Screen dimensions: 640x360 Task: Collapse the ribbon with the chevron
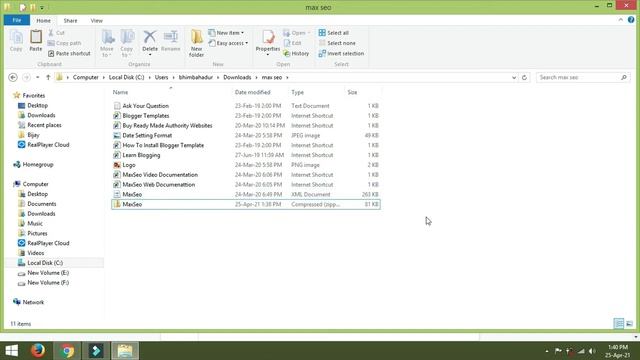(x=621, y=20)
